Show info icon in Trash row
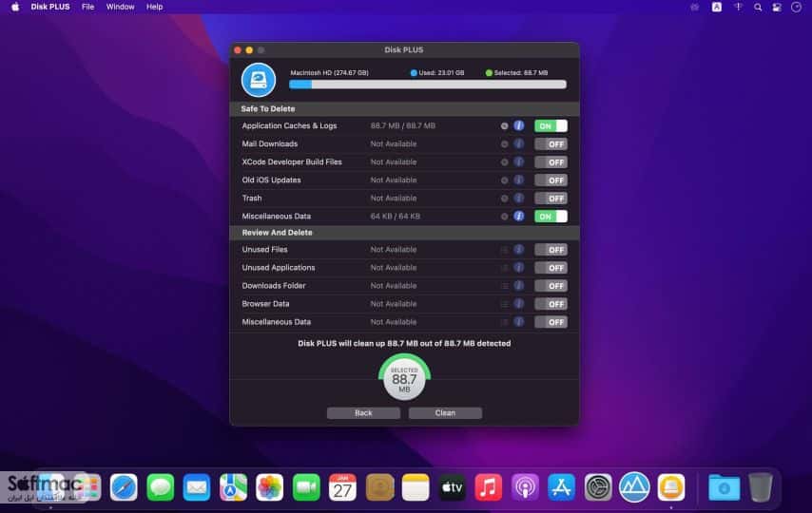Screen dimensions: 812x513 tap(518, 199)
